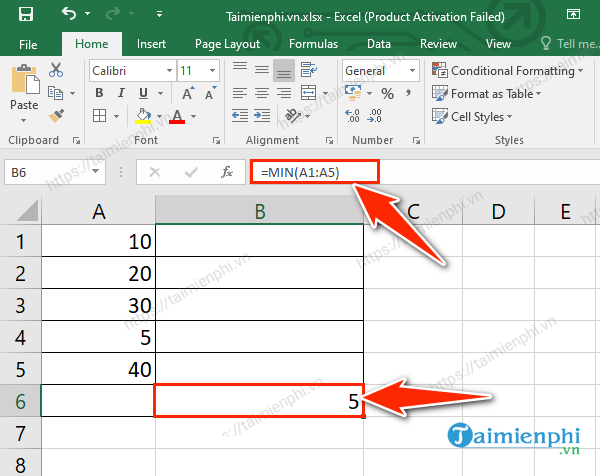
Task: Click Decrease Indent icon
Action: click(240, 116)
